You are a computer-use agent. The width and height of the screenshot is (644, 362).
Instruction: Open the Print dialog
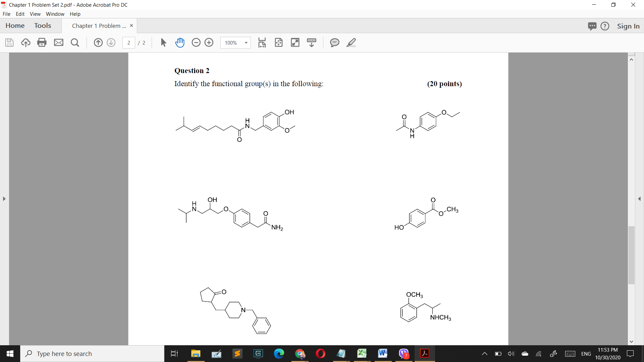click(x=42, y=43)
